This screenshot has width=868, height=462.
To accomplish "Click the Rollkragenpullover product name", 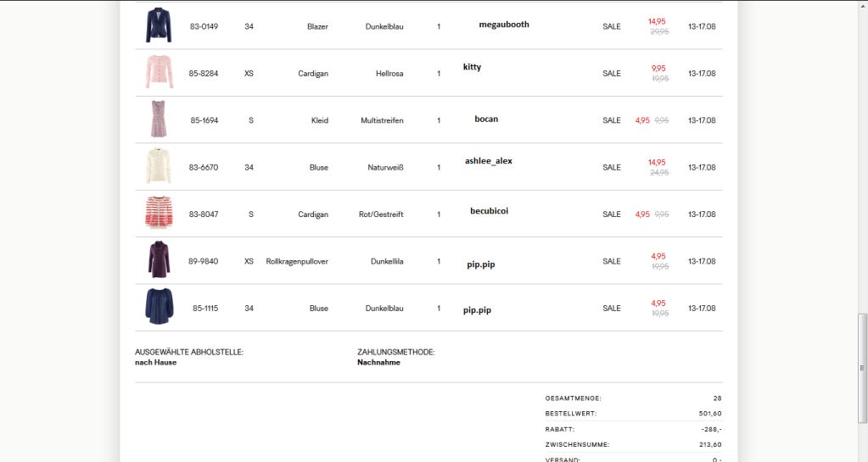I will 297,261.
